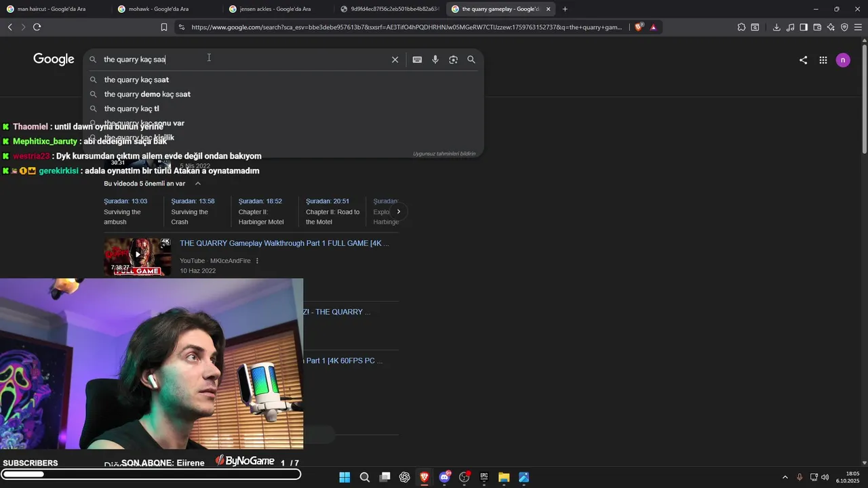Open File Explorer from taskbar
The height and width of the screenshot is (488, 868).
coord(504,477)
